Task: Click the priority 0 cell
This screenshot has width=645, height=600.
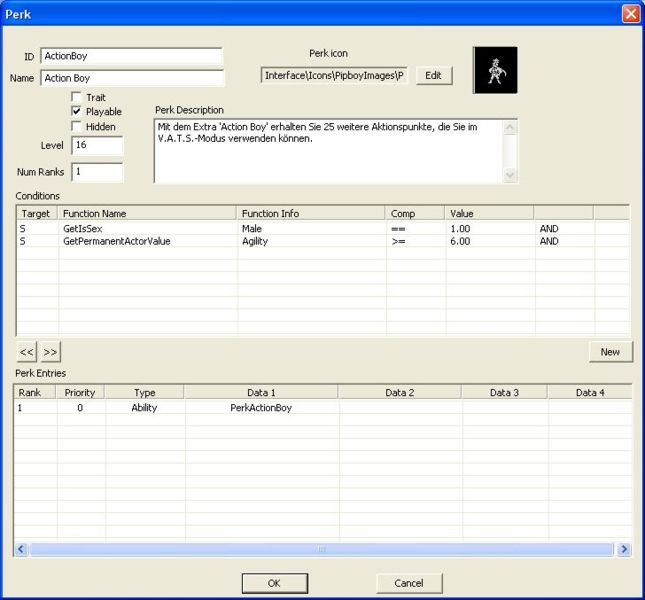Action: pyautogui.click(x=80, y=408)
